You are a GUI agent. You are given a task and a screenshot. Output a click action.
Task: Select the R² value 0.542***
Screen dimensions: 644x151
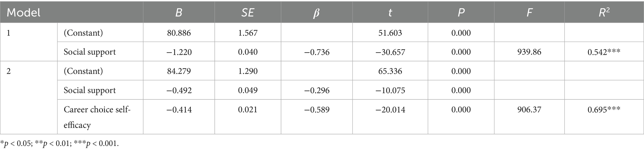click(604, 52)
